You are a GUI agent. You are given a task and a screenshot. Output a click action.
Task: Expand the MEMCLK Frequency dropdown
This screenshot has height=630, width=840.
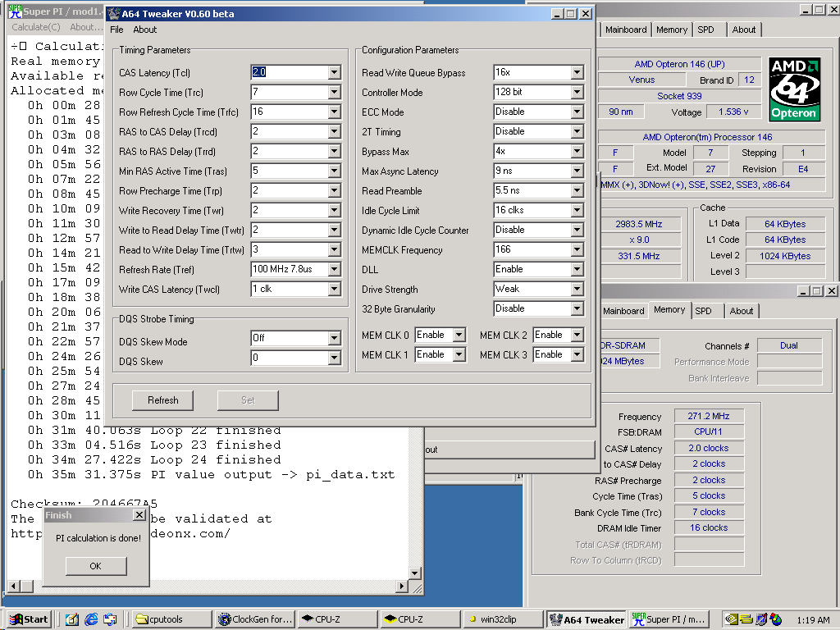577,249
